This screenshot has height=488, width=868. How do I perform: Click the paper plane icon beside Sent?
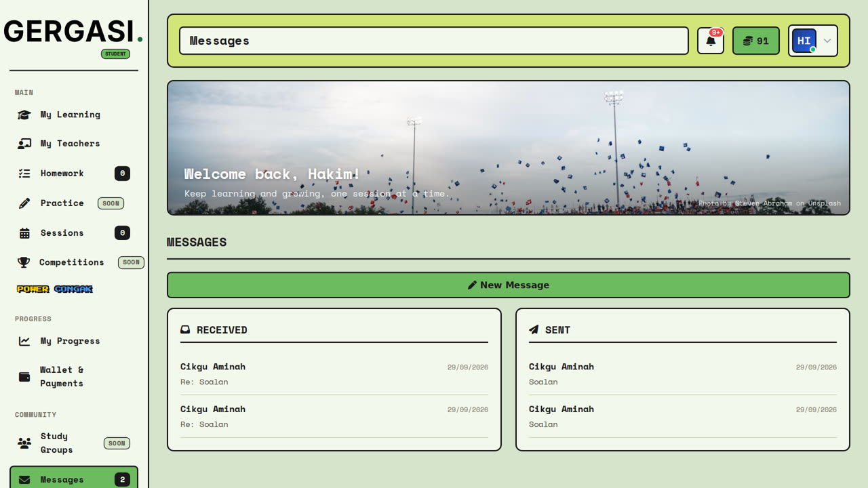tap(534, 330)
